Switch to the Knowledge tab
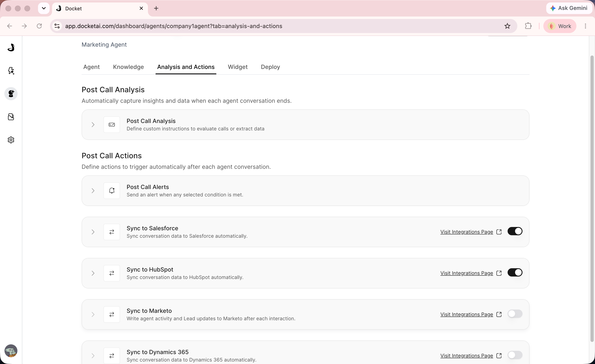 coord(129,67)
